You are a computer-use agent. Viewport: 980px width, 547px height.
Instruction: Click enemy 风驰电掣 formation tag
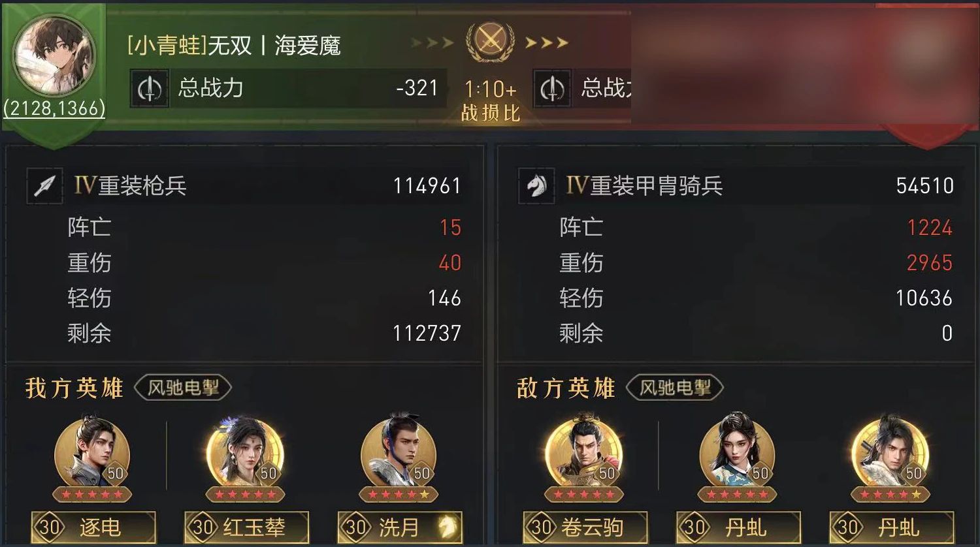point(675,388)
